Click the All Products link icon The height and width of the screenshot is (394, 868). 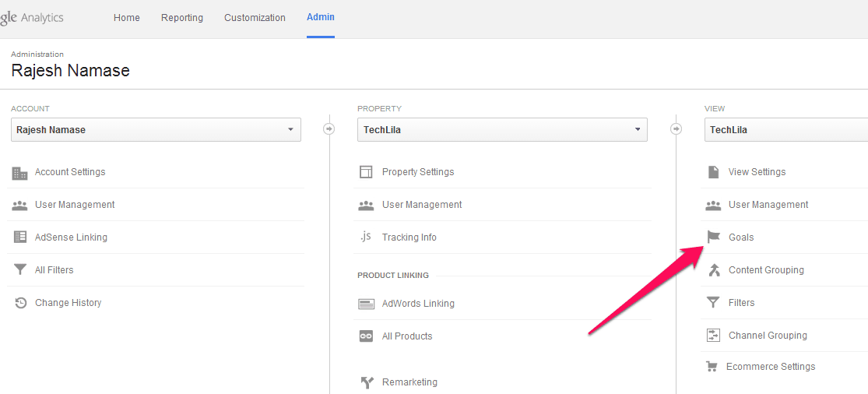[366, 336]
